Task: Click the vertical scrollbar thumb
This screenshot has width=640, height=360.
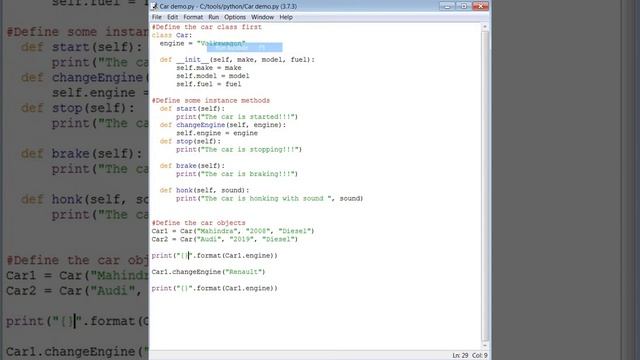Action: (x=485, y=186)
